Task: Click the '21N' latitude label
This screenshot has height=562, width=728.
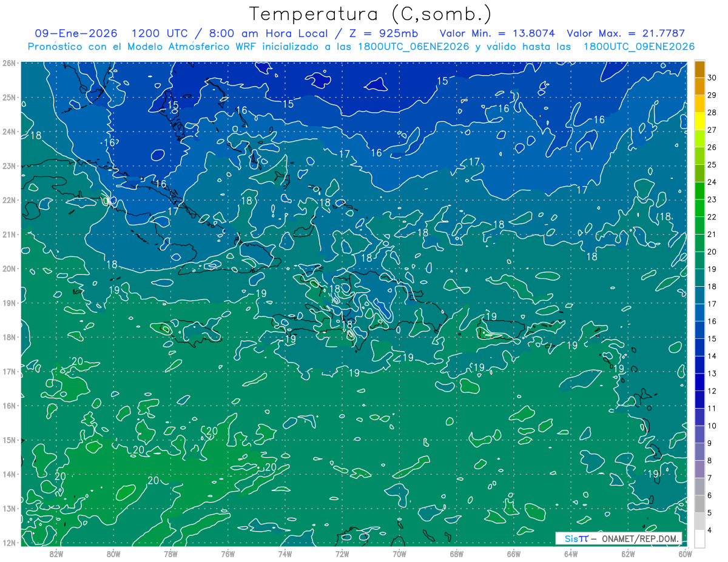Action: tap(8, 235)
